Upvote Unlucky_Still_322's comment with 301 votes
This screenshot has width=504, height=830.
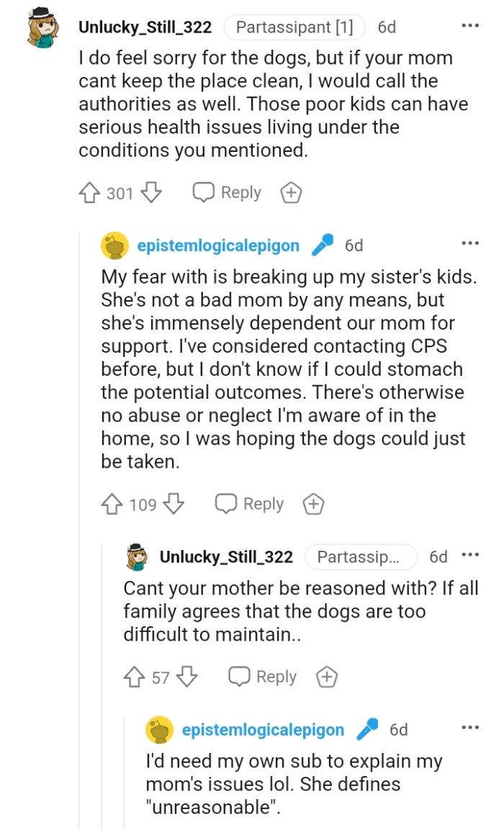(89, 193)
